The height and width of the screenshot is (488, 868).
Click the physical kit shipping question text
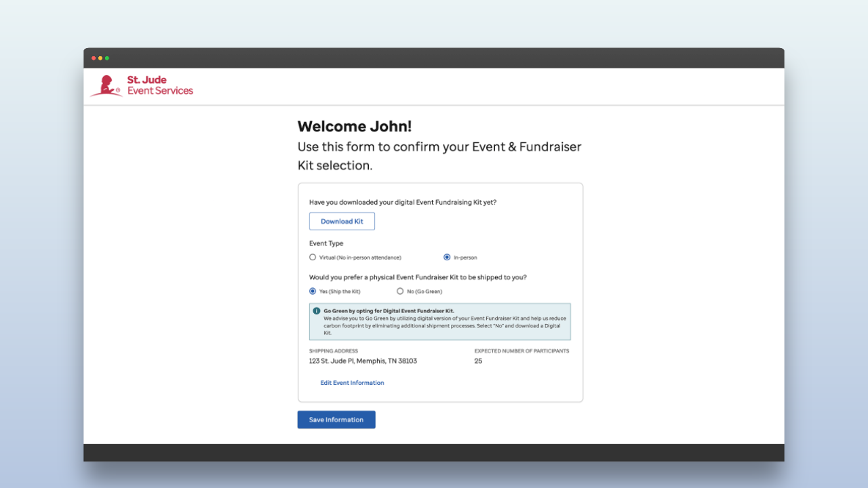click(x=418, y=277)
